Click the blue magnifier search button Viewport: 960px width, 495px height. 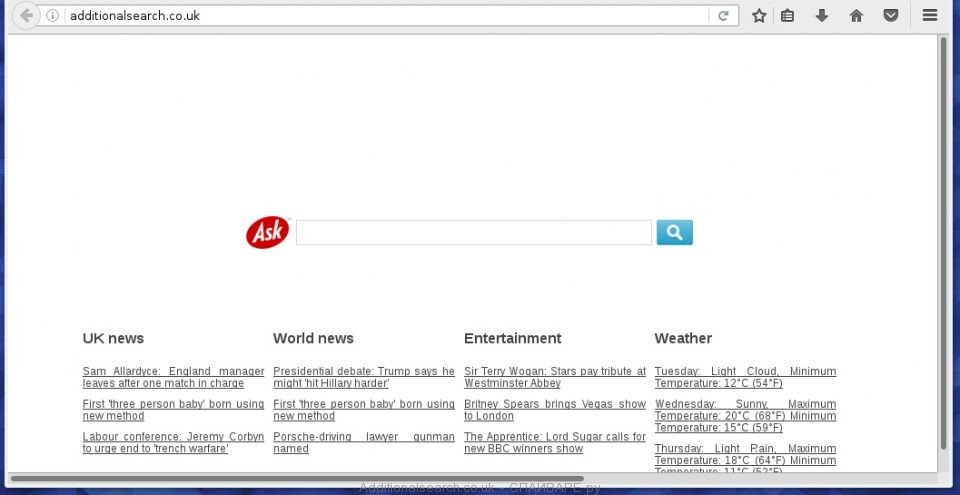[674, 233]
